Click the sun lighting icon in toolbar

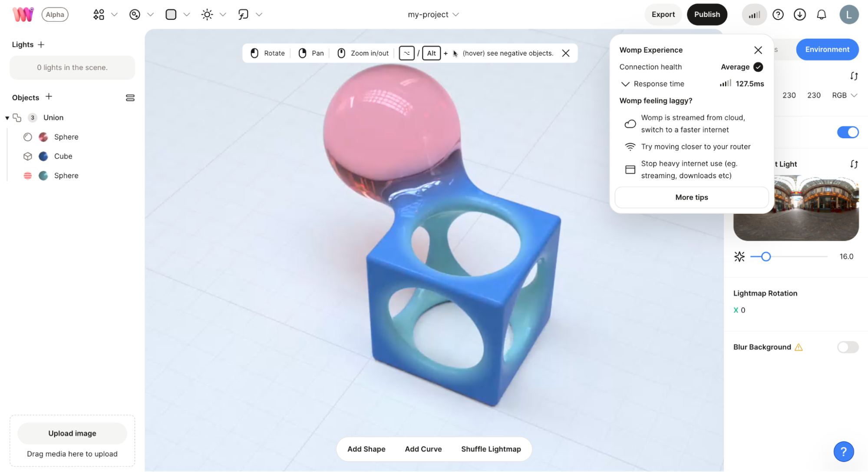pos(207,14)
